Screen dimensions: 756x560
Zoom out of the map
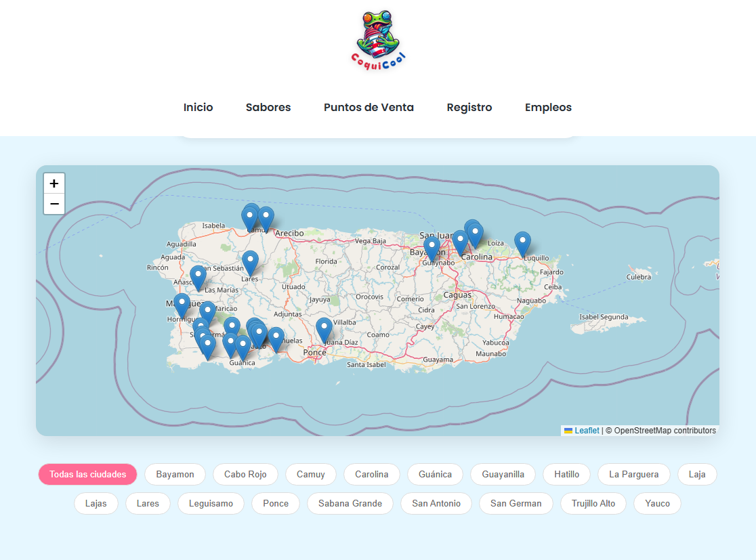54,204
